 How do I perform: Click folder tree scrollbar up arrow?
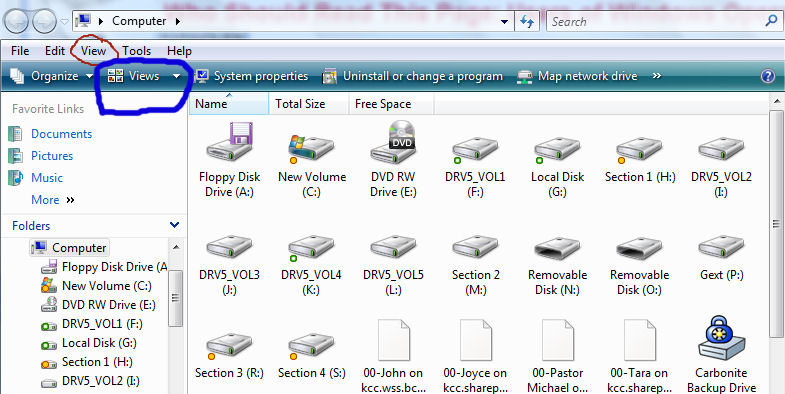(176, 247)
